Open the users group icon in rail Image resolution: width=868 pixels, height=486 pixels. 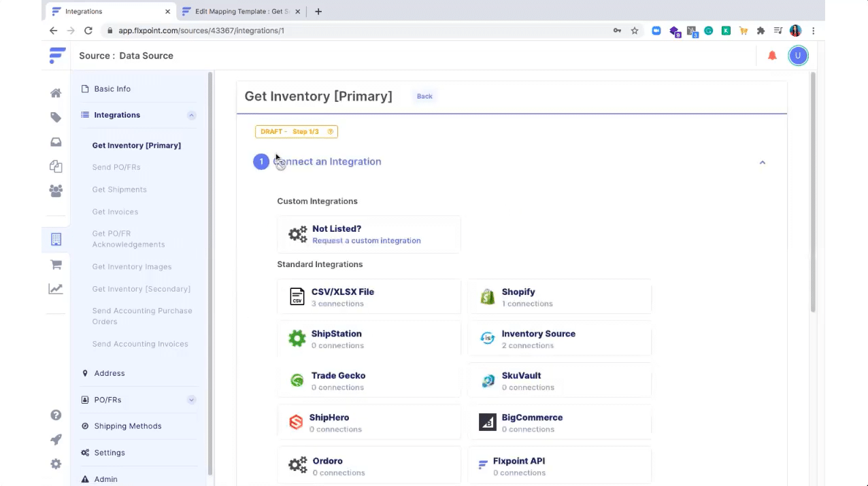click(x=56, y=191)
